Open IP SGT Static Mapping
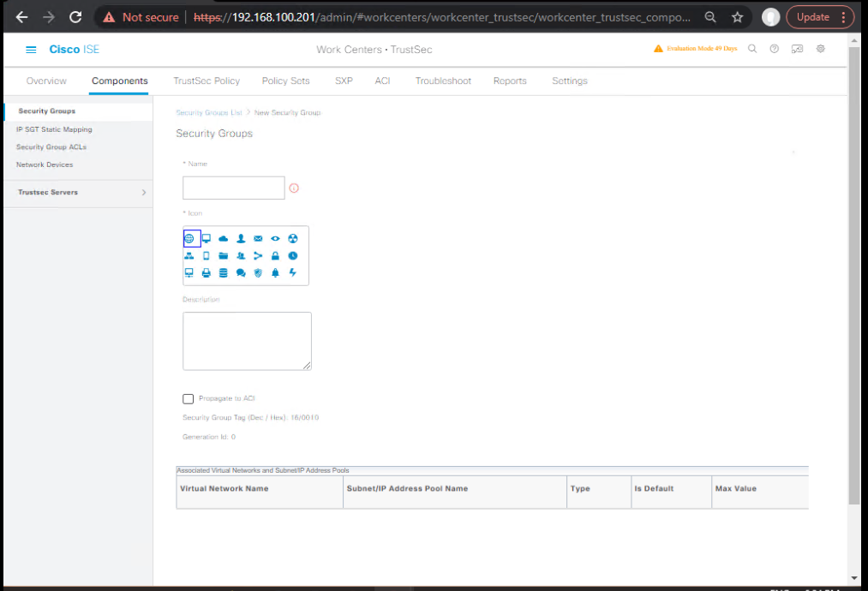 pyautogui.click(x=54, y=129)
